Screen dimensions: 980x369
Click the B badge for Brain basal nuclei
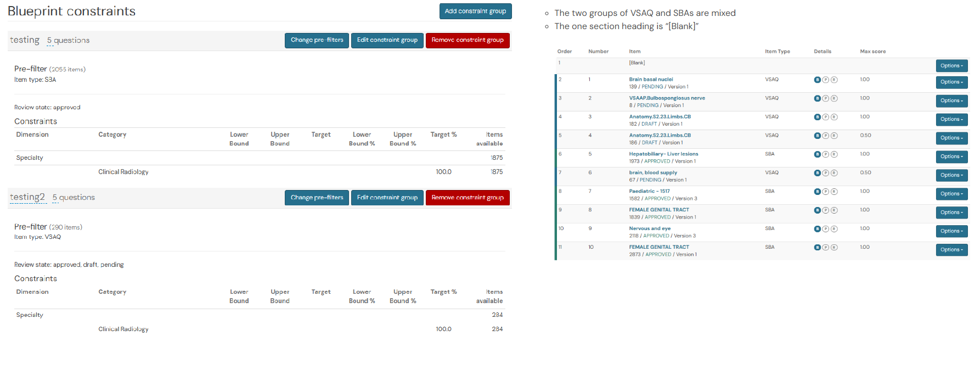[817, 80]
